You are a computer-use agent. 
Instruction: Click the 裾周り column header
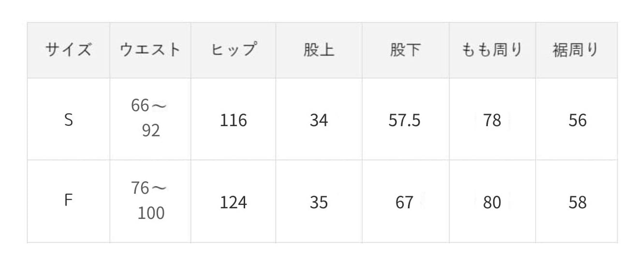pyautogui.click(x=576, y=50)
